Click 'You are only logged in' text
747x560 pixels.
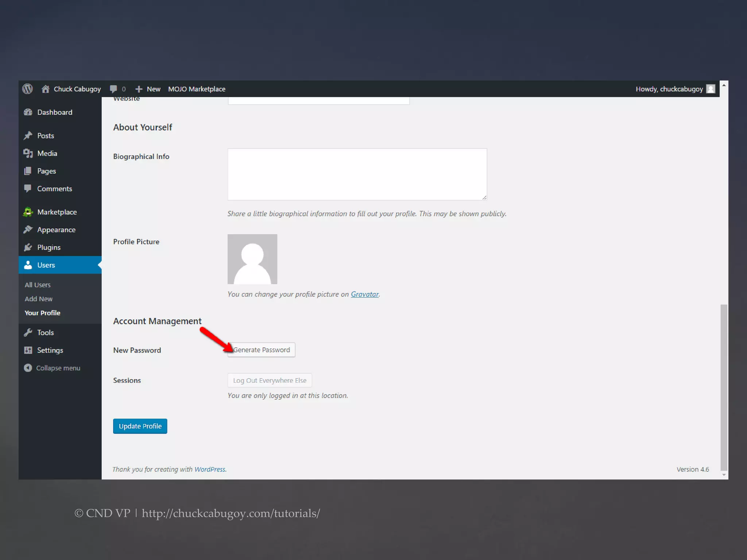click(288, 396)
